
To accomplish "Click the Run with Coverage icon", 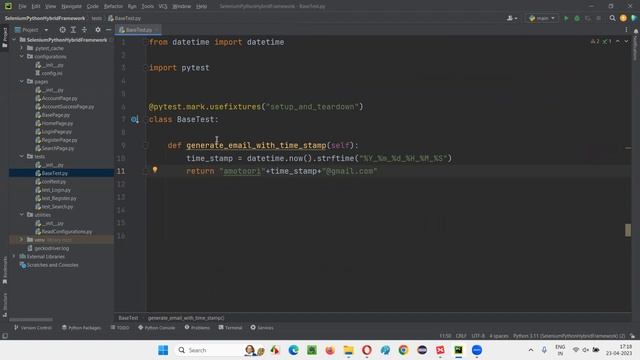I will click(588, 18).
